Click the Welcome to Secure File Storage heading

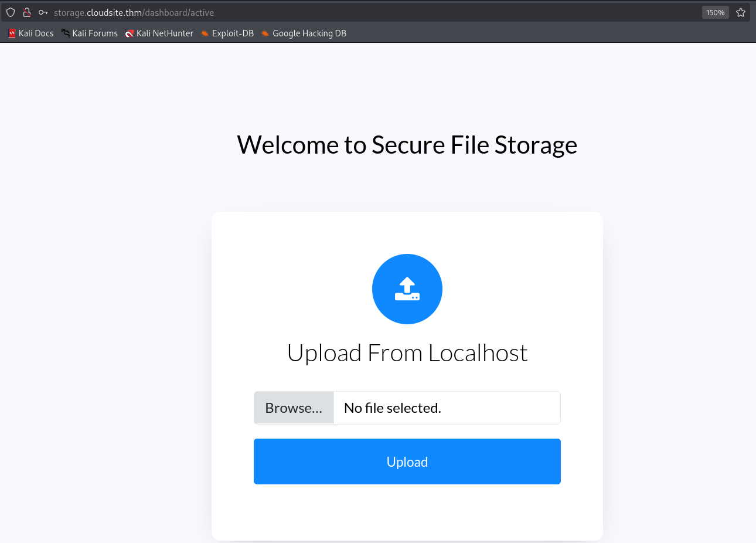pyautogui.click(x=407, y=144)
